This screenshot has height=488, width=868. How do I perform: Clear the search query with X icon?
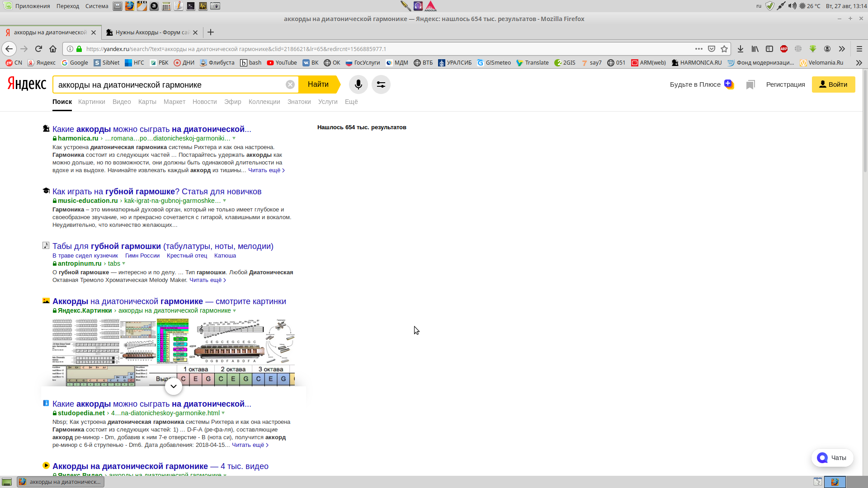tap(290, 84)
